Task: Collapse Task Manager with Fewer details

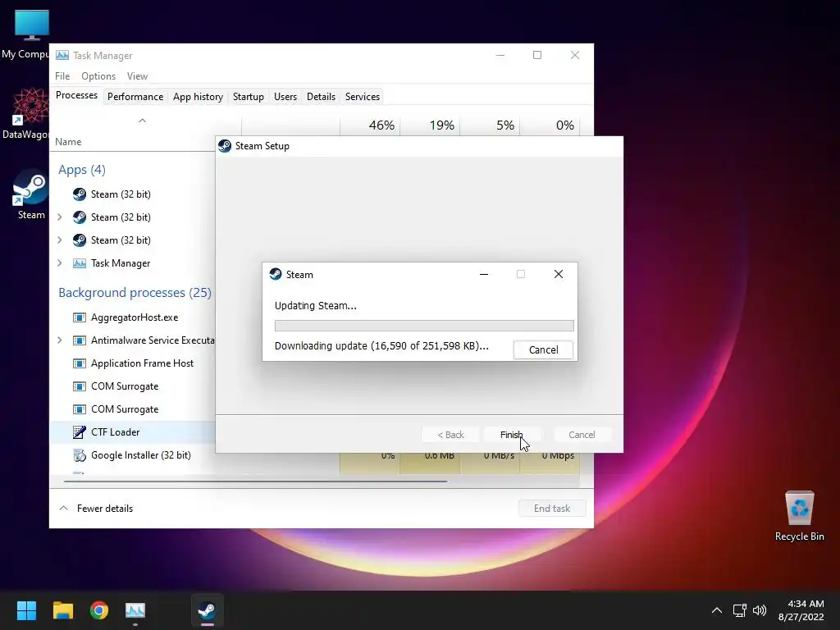Action: pos(96,509)
